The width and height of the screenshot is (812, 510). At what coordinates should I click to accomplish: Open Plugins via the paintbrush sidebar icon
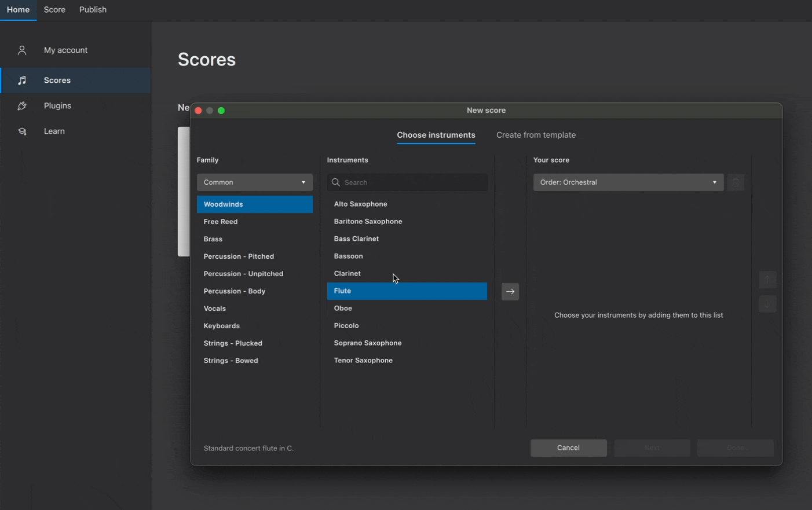tap(21, 106)
